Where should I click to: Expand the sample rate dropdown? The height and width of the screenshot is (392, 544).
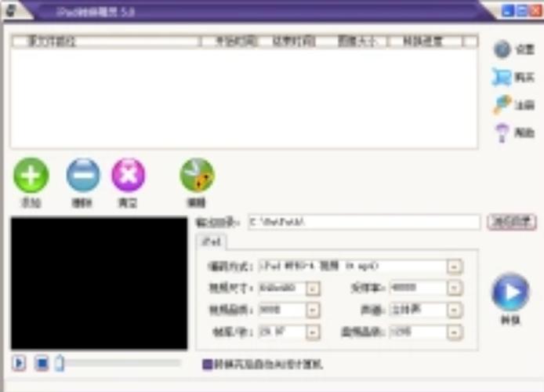(454, 288)
